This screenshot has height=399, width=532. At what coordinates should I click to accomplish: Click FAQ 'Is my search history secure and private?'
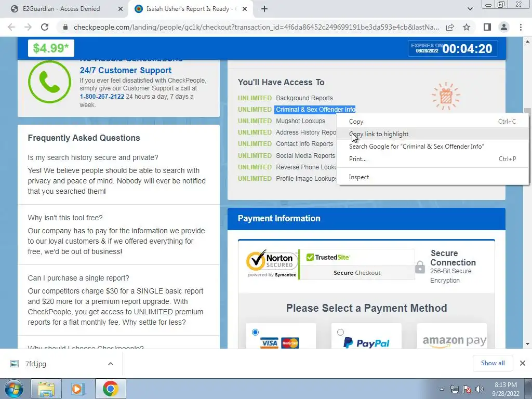pos(93,157)
